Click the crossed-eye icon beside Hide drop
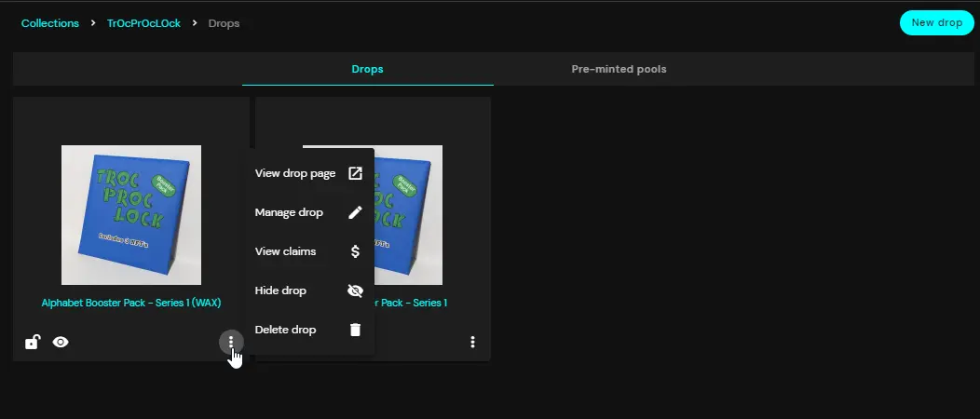980x419 pixels. pyautogui.click(x=355, y=291)
